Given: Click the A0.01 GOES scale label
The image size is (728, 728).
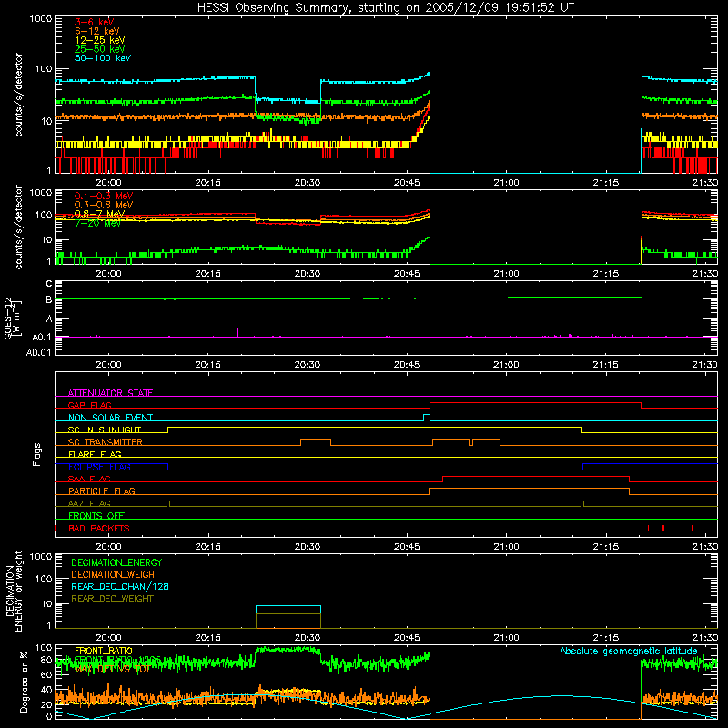Looking at the screenshot, I should pyautogui.click(x=39, y=352).
